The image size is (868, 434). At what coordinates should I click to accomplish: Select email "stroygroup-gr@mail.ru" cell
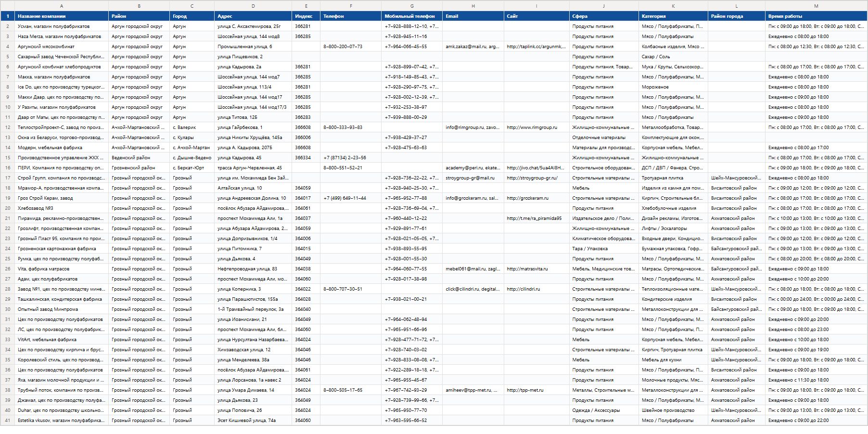click(473, 178)
